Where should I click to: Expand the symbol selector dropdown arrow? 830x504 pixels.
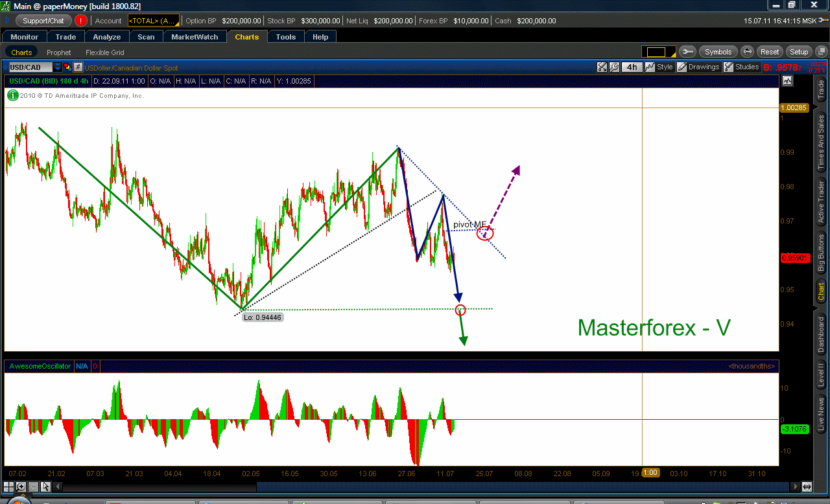point(58,67)
